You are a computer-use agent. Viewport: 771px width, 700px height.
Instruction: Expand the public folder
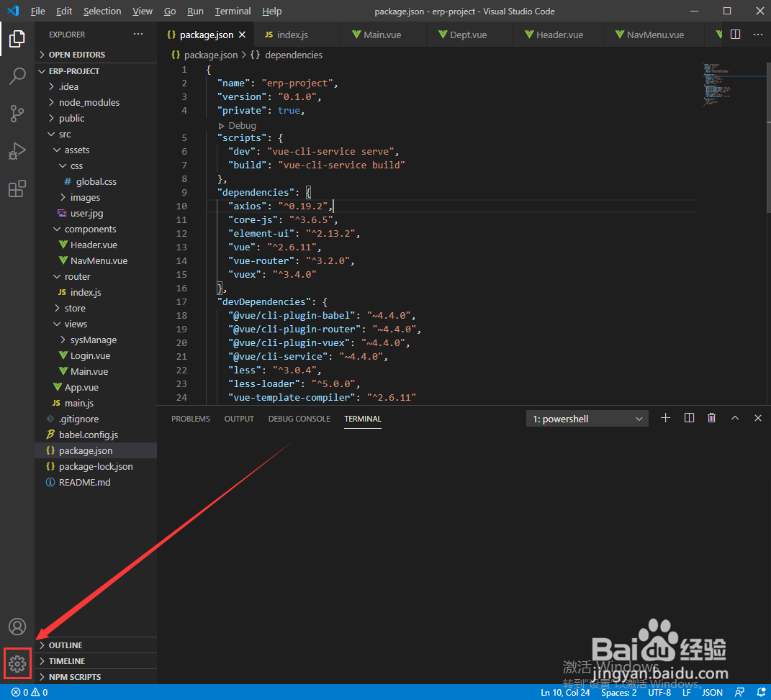[96, 119]
